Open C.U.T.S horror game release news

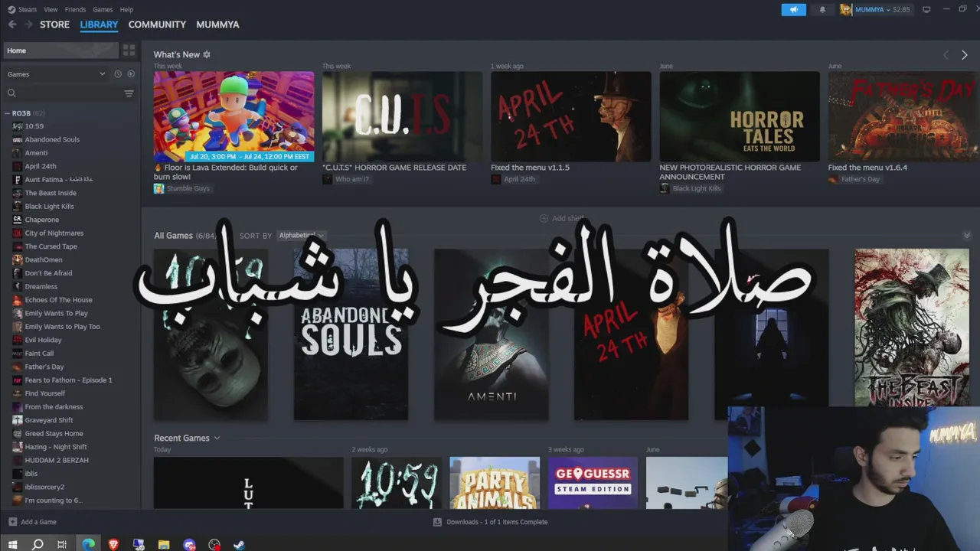402,116
